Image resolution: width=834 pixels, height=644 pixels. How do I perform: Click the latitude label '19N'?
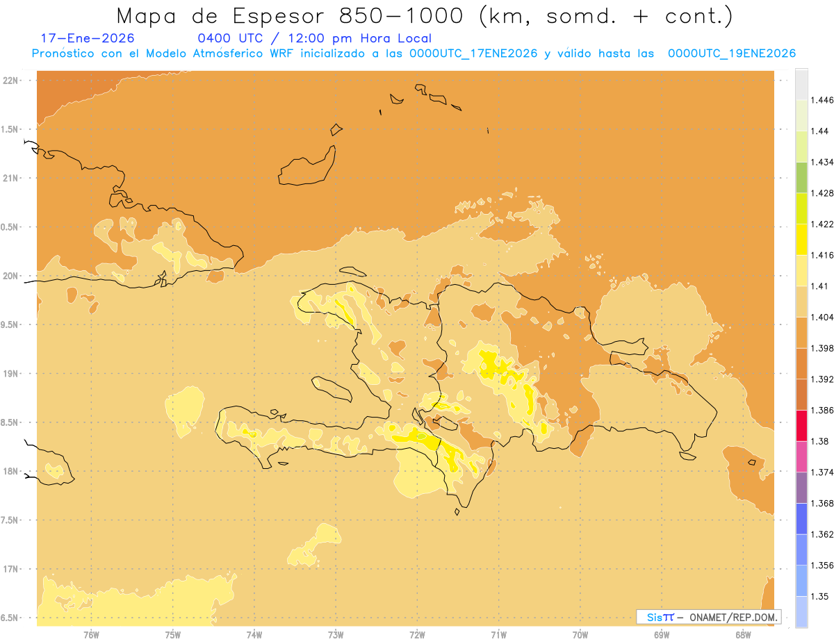(x=10, y=373)
